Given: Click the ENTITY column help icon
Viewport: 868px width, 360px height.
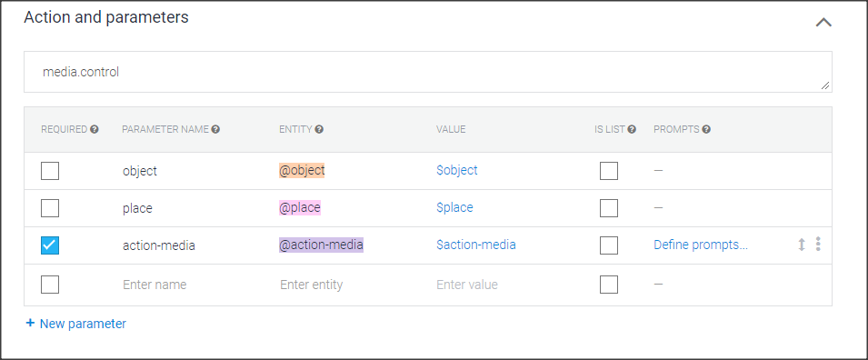Looking at the screenshot, I should (319, 130).
